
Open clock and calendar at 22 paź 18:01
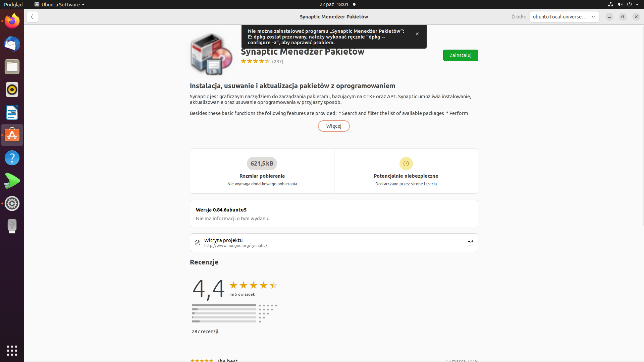pyautogui.click(x=334, y=4)
